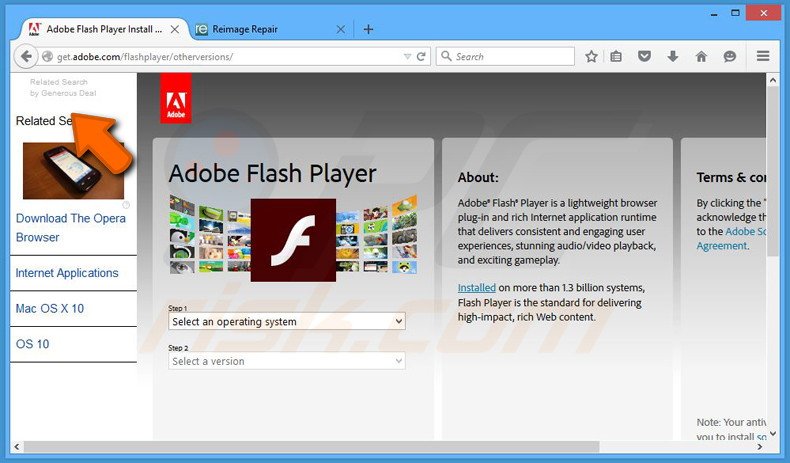Open the 'Download The Opera Browser' link
The image size is (790, 463).
(x=70, y=228)
